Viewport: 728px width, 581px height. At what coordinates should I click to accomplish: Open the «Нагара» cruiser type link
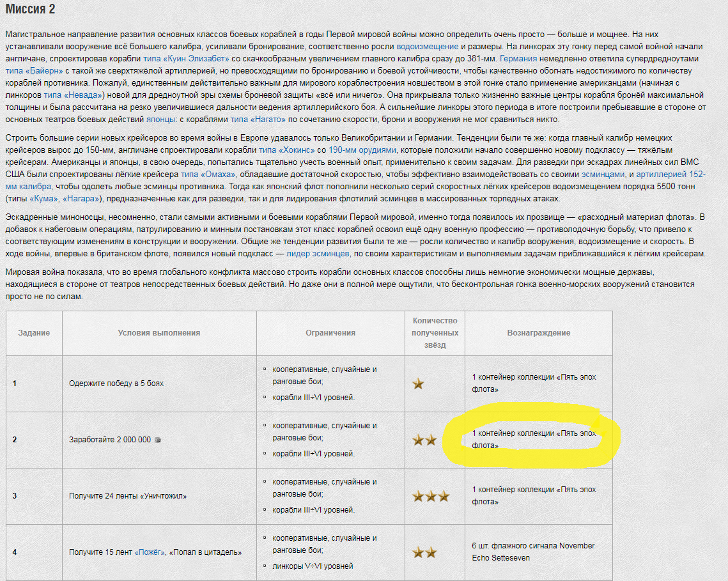(x=81, y=199)
